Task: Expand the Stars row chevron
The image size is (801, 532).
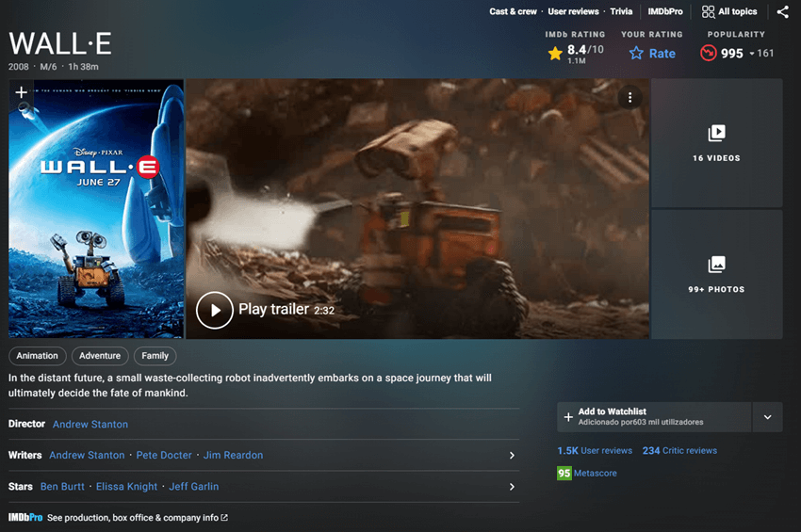Action: click(x=512, y=487)
